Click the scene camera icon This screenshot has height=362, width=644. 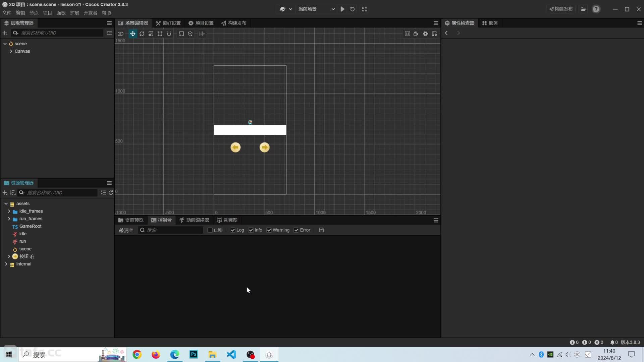tap(416, 34)
